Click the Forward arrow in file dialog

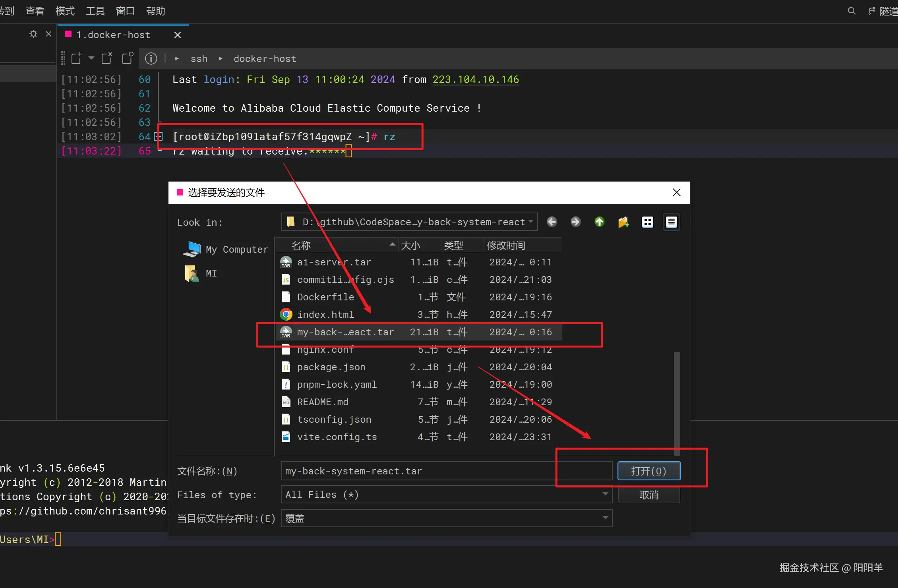click(575, 222)
